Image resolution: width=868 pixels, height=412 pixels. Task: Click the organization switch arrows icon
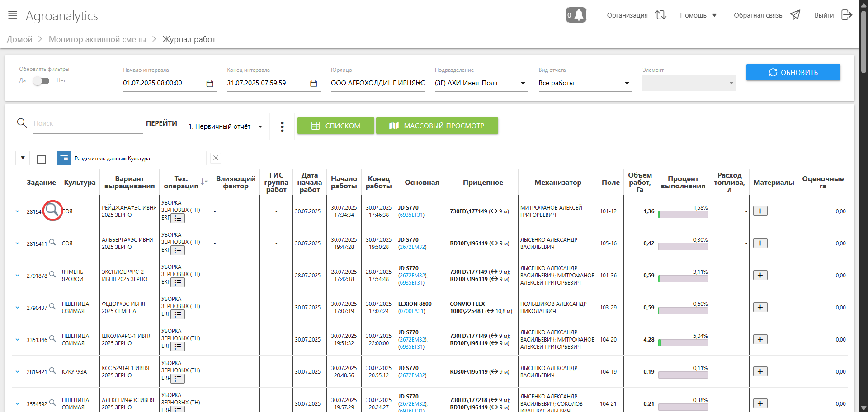660,15
